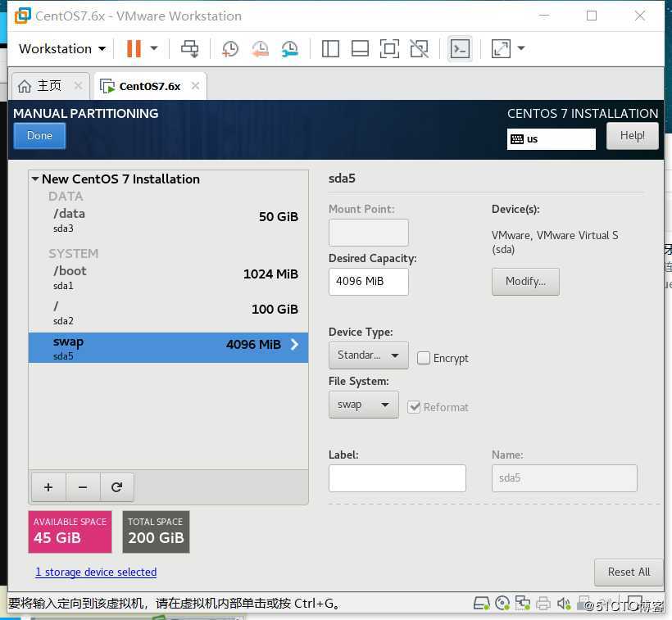Send Ctrl+Alt+Del to the VM
Image resolution: width=672 pixels, height=620 pixels.
189,48
